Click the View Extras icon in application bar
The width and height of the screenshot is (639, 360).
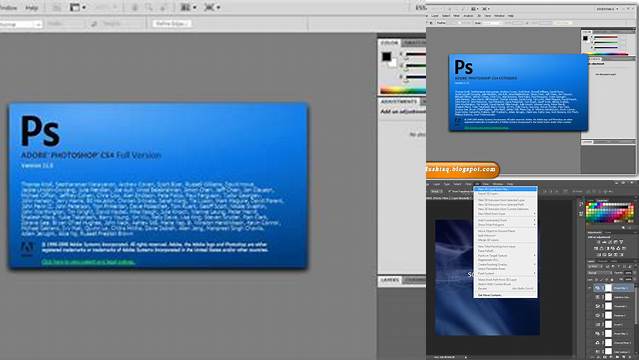pos(77,7)
